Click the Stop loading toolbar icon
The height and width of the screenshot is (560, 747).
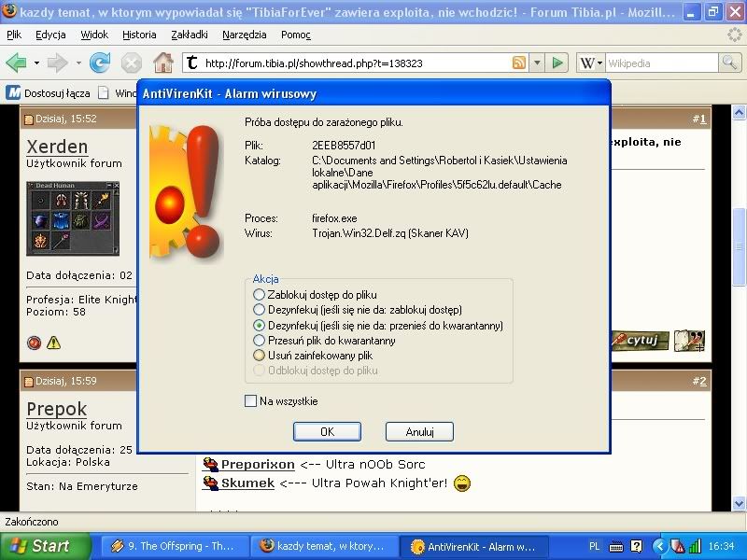point(131,63)
